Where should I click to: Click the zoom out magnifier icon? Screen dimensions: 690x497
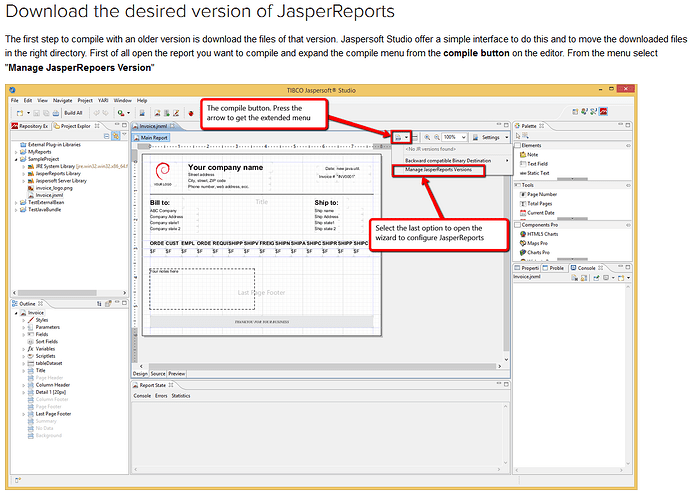437,137
